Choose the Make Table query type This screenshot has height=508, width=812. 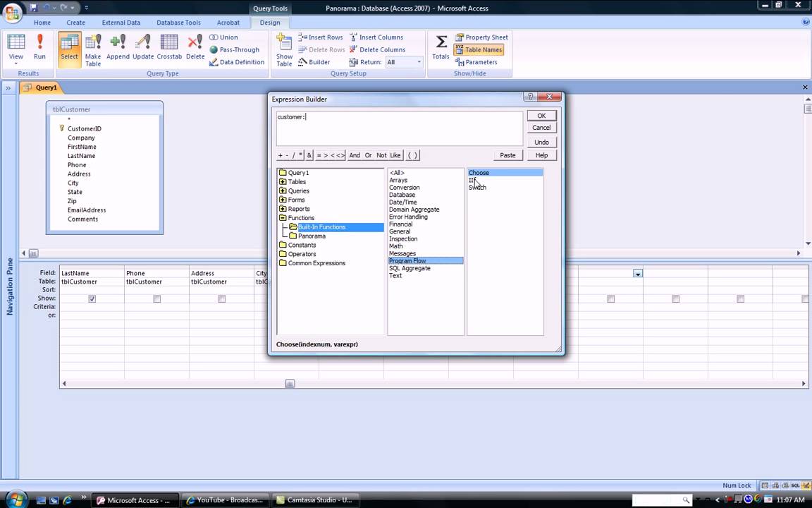coord(93,50)
